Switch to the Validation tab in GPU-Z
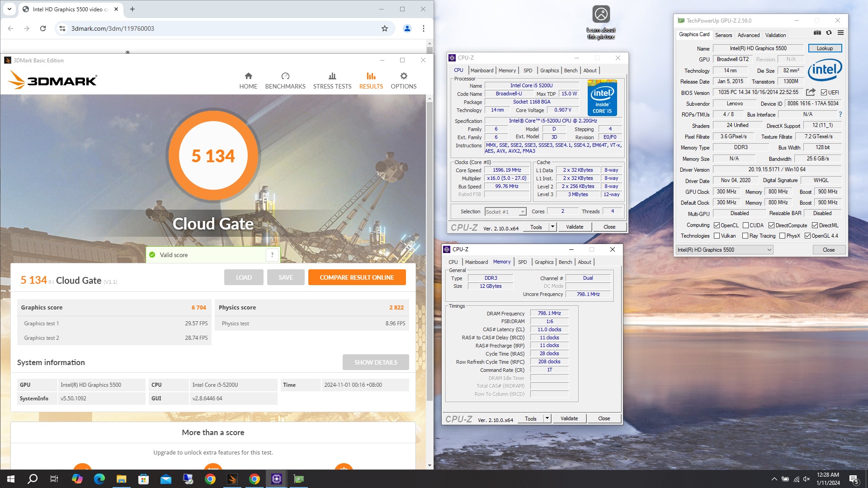Image resolution: width=868 pixels, height=488 pixels. tap(775, 35)
